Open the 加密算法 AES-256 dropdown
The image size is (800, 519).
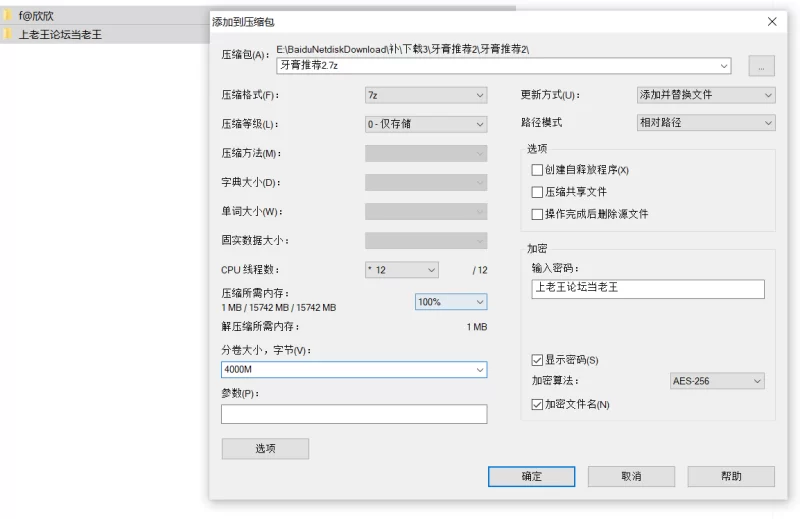pos(717,381)
